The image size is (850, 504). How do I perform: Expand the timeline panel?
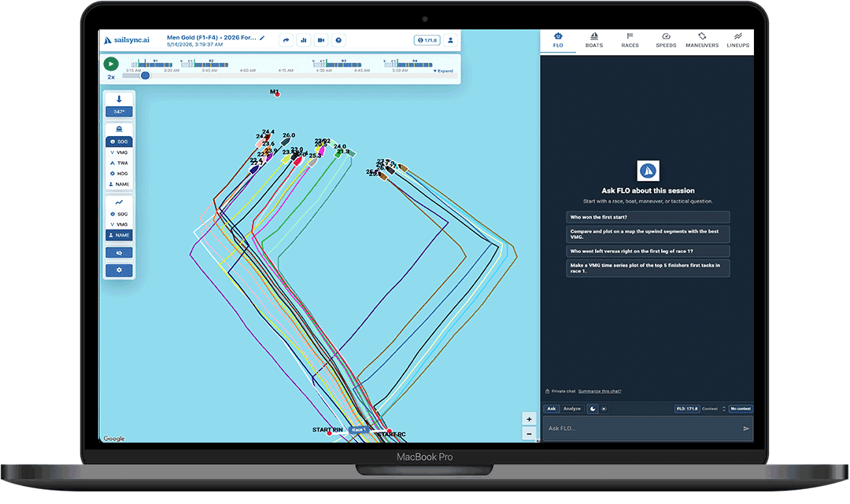pos(443,71)
